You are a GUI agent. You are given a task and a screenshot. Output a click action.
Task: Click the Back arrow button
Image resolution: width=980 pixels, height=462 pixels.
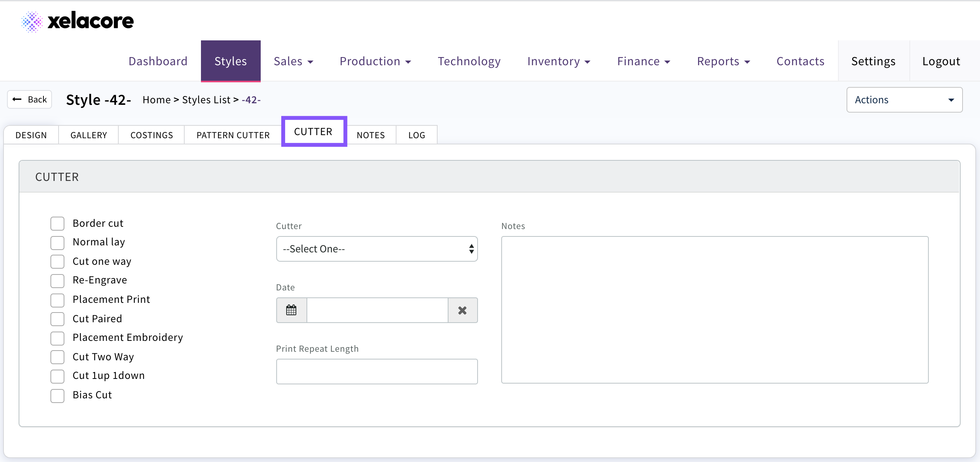30,100
